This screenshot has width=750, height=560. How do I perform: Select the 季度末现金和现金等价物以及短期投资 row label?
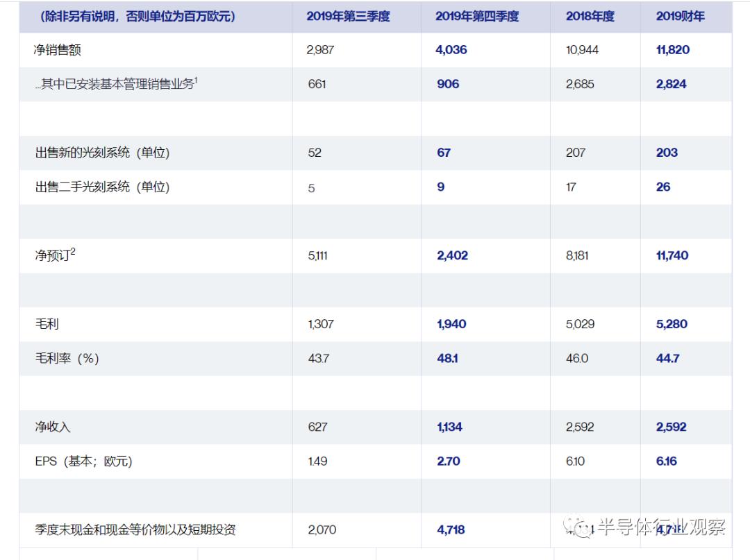[x=135, y=529]
